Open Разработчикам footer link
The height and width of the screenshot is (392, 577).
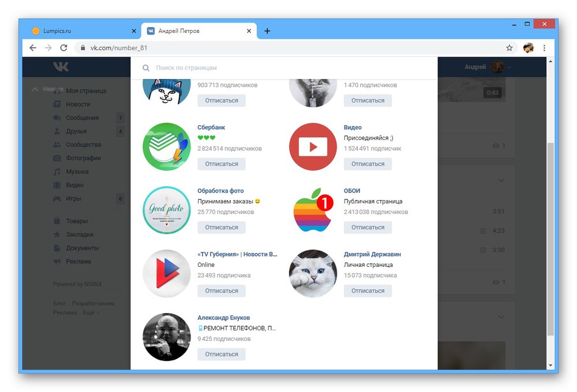(93, 303)
